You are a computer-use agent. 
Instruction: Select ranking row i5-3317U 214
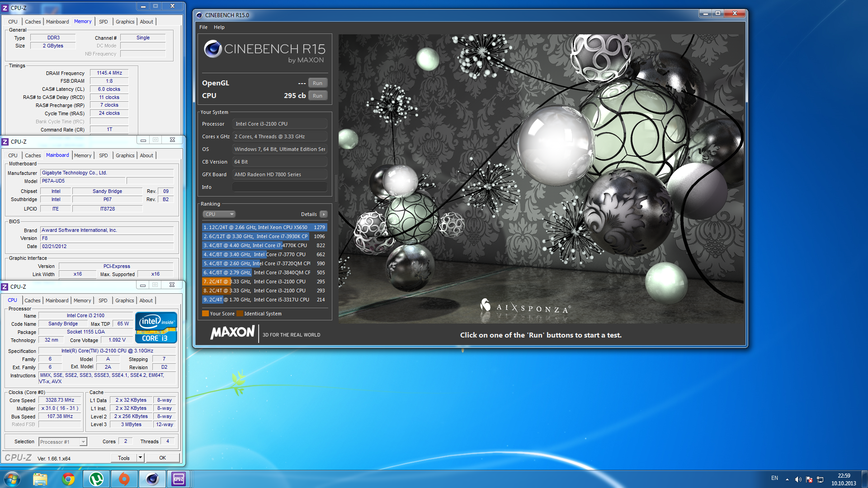click(264, 300)
